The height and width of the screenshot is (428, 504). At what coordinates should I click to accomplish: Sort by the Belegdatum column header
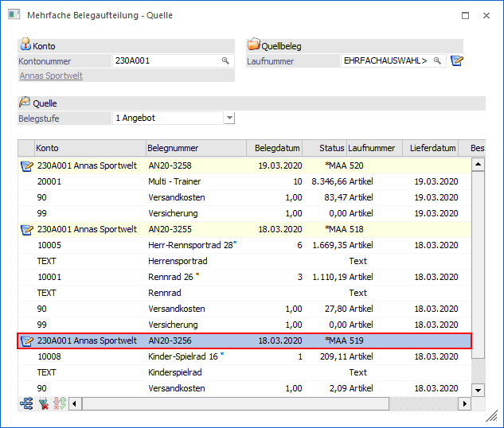point(274,148)
